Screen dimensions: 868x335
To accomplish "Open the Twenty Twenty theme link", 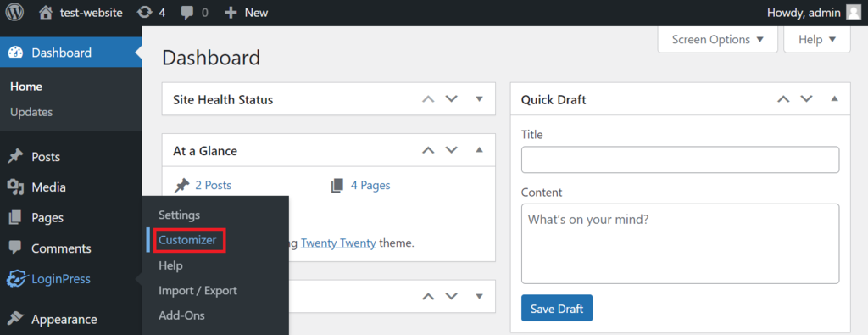I will tap(338, 243).
